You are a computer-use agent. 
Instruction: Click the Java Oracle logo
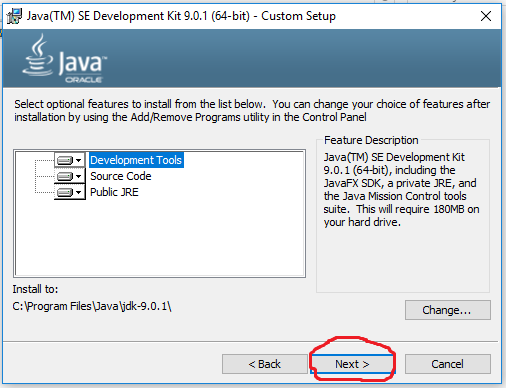(65, 59)
